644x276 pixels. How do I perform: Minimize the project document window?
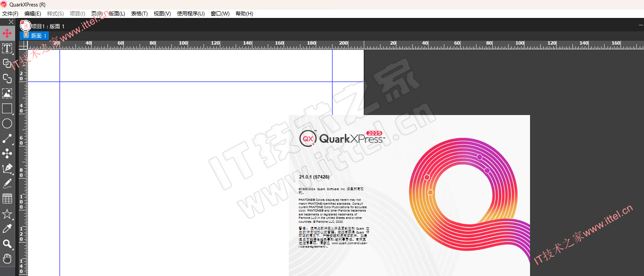point(641,25)
